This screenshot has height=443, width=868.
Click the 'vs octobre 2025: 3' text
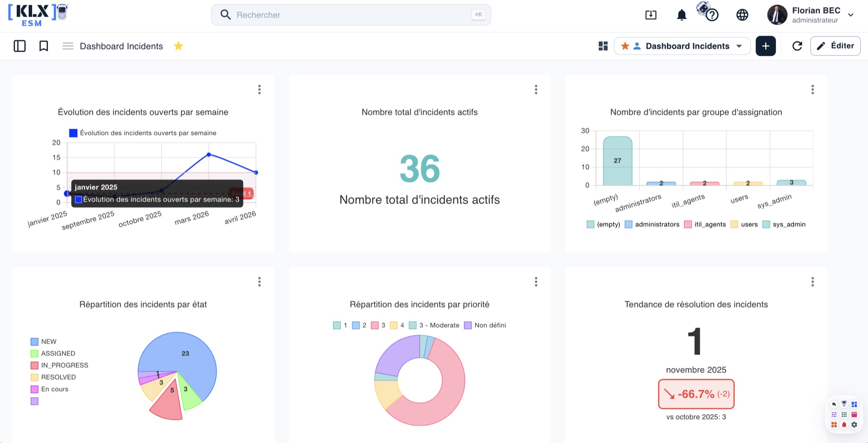[x=696, y=417]
